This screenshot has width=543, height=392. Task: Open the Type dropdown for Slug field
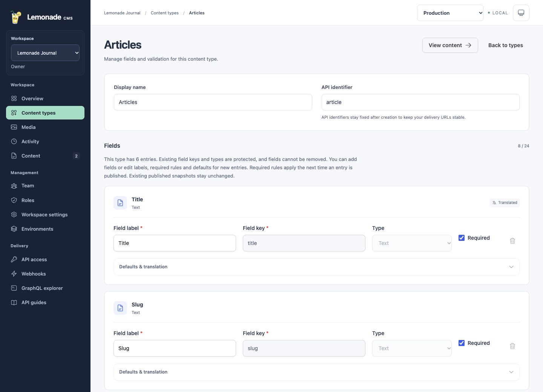click(412, 348)
